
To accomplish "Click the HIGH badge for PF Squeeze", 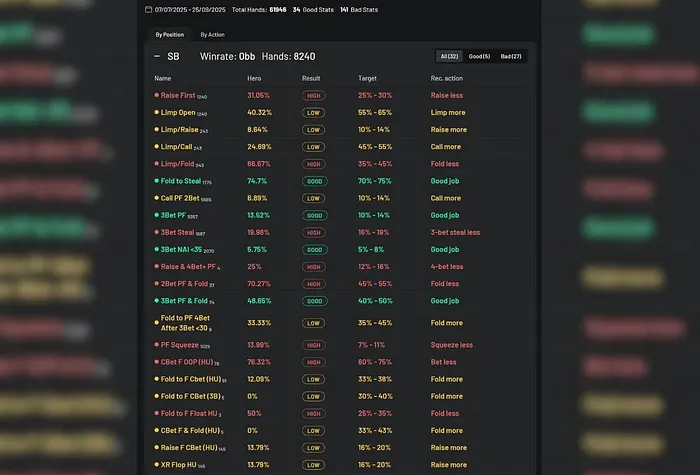I will (313, 345).
